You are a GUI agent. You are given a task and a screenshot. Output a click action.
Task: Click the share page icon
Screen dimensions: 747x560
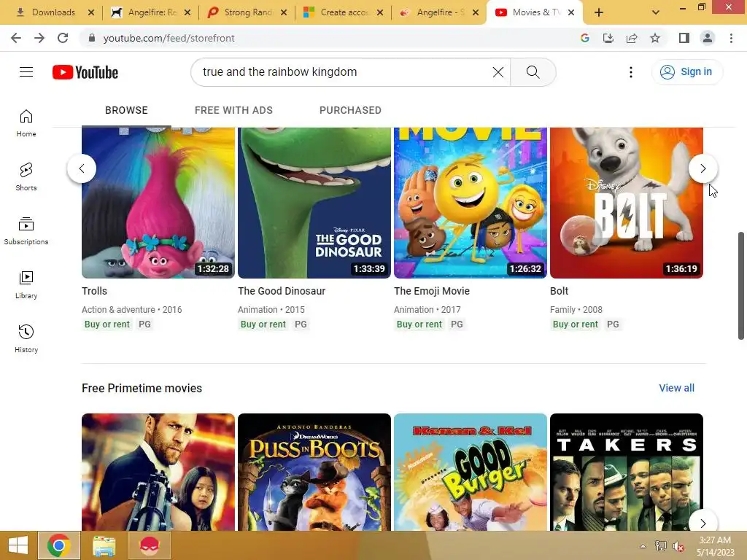coord(632,38)
